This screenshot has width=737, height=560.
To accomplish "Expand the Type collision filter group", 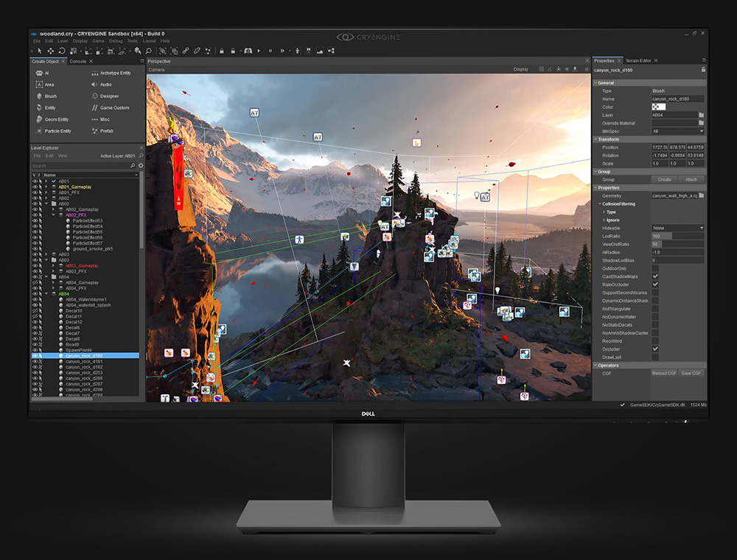I will pyautogui.click(x=604, y=212).
